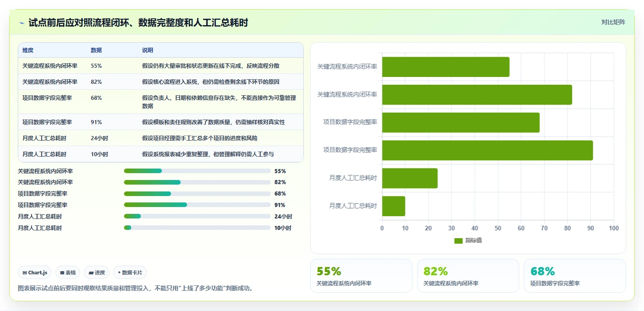The image size is (644, 311).
Task: Click the chart bar reaching 68
Action: coord(461,123)
